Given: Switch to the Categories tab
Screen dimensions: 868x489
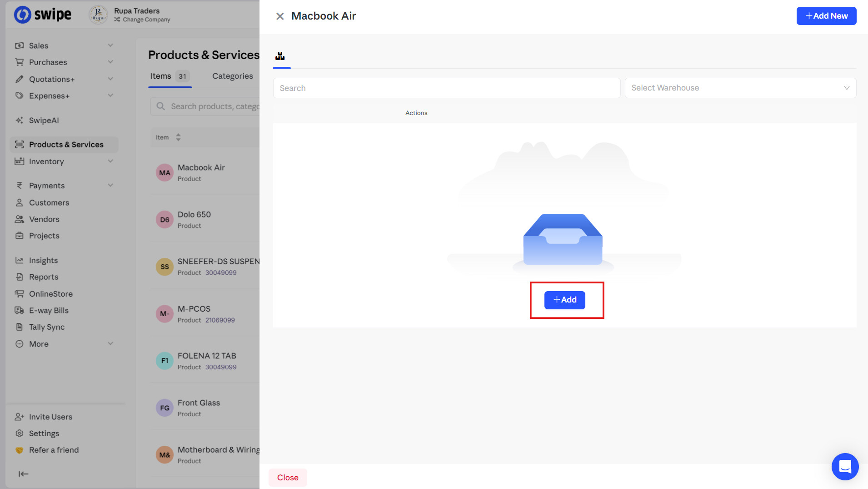Looking at the screenshot, I should click(233, 76).
